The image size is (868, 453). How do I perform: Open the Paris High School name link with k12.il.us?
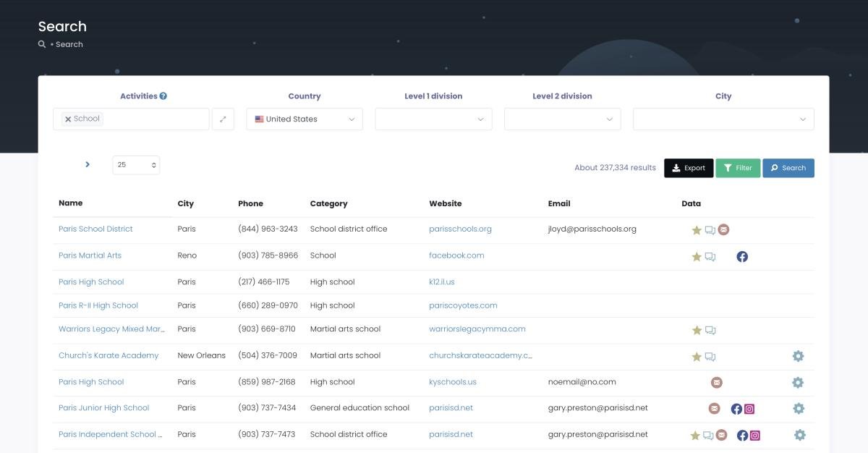[x=91, y=282]
